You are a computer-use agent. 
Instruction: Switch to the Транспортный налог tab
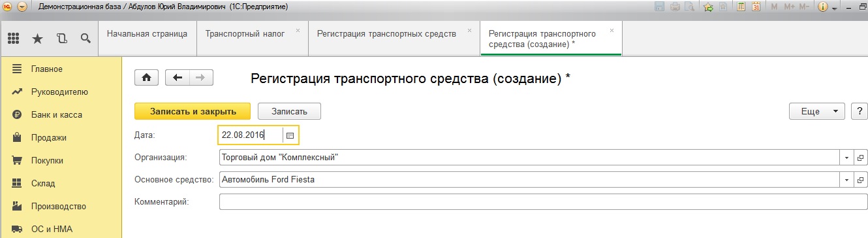point(245,33)
